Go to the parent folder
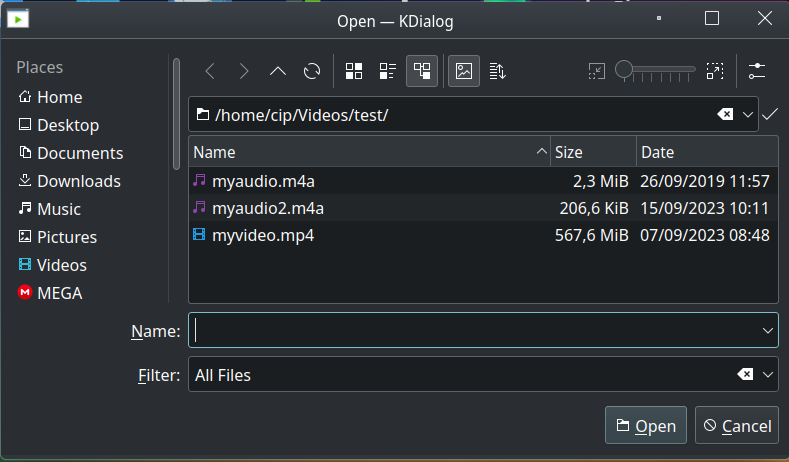This screenshot has width=789, height=462. click(278, 71)
